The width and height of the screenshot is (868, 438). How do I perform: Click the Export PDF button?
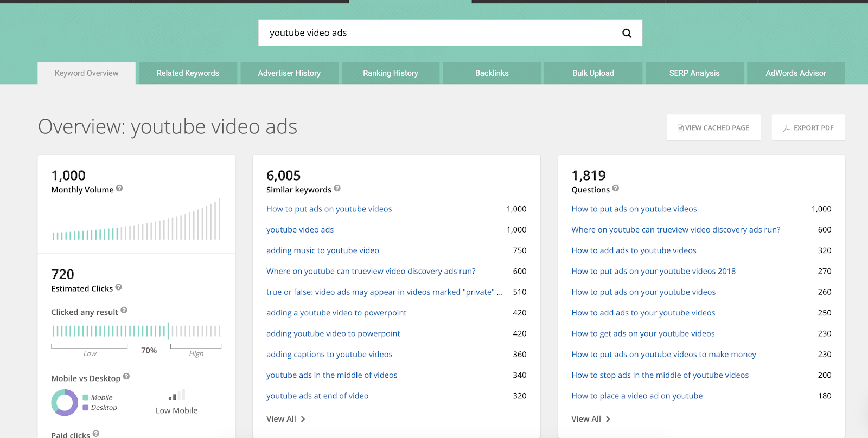808,128
